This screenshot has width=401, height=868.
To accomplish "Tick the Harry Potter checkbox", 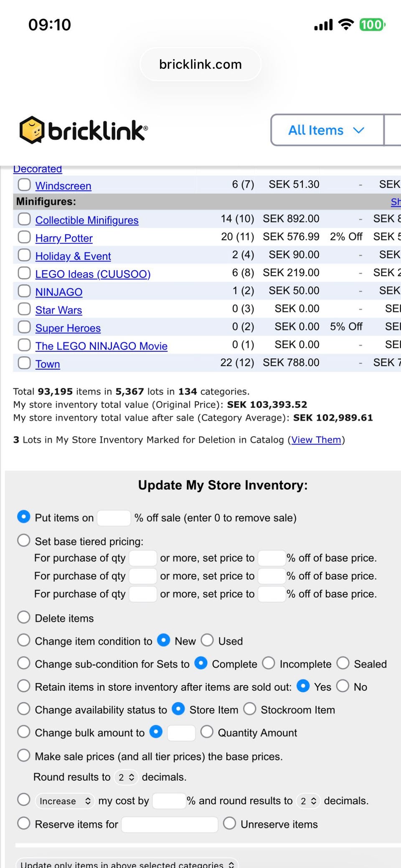I will 24,238.
